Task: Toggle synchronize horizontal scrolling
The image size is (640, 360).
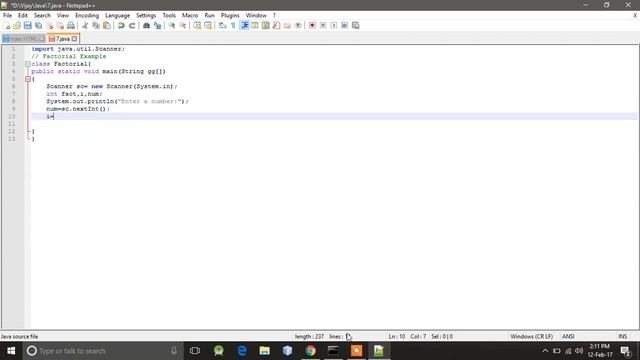Action: (208, 25)
